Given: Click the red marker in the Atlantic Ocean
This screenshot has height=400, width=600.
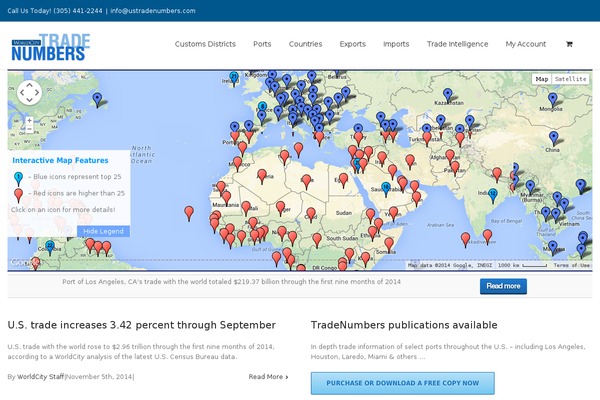Looking at the screenshot, I should (x=189, y=213).
